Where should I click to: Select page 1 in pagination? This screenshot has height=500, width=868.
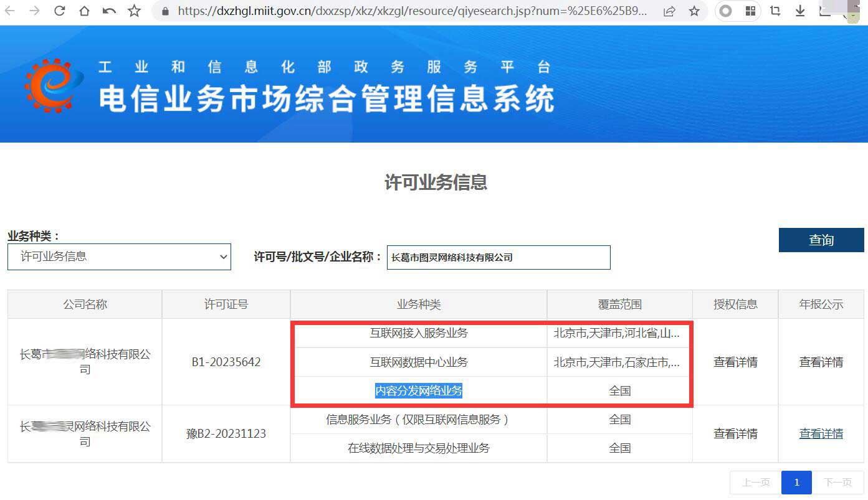(x=796, y=483)
